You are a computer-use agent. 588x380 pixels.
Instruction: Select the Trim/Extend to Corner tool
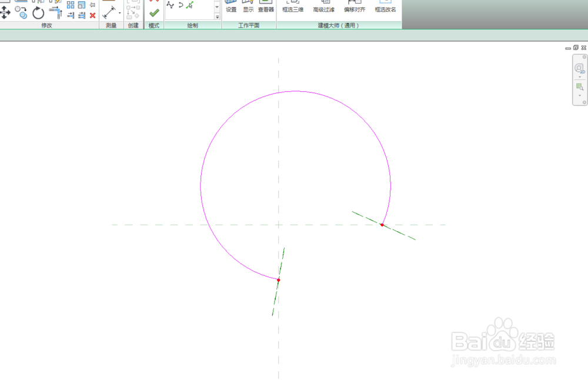coord(55,12)
